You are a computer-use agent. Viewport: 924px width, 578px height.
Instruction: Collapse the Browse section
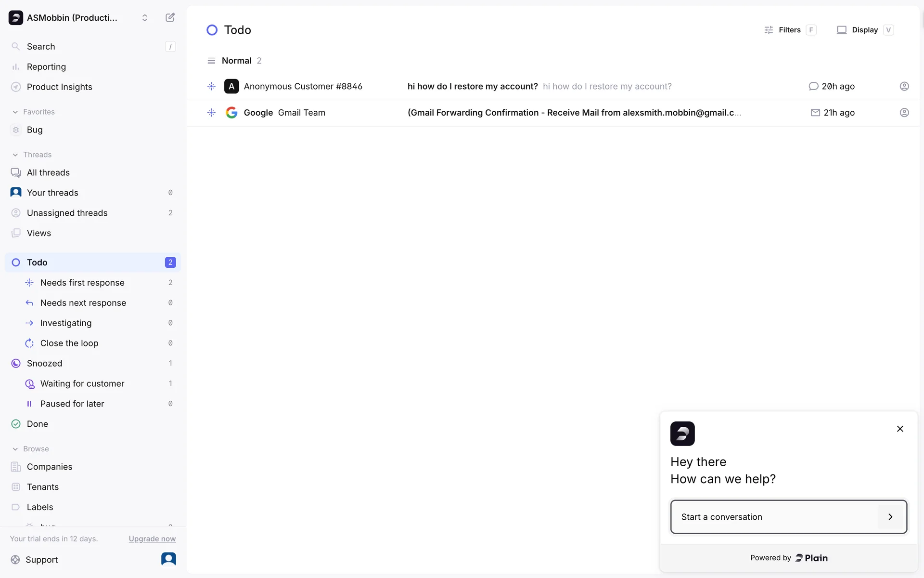(x=15, y=449)
